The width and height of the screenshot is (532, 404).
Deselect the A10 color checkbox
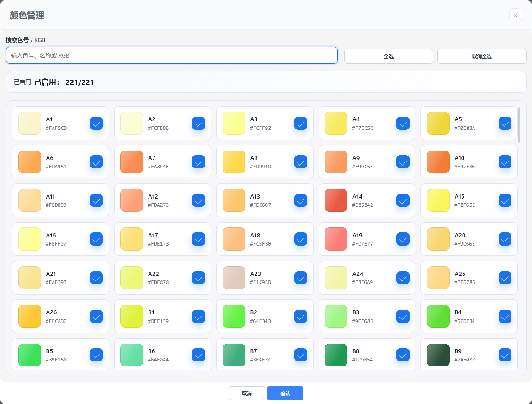(x=505, y=162)
